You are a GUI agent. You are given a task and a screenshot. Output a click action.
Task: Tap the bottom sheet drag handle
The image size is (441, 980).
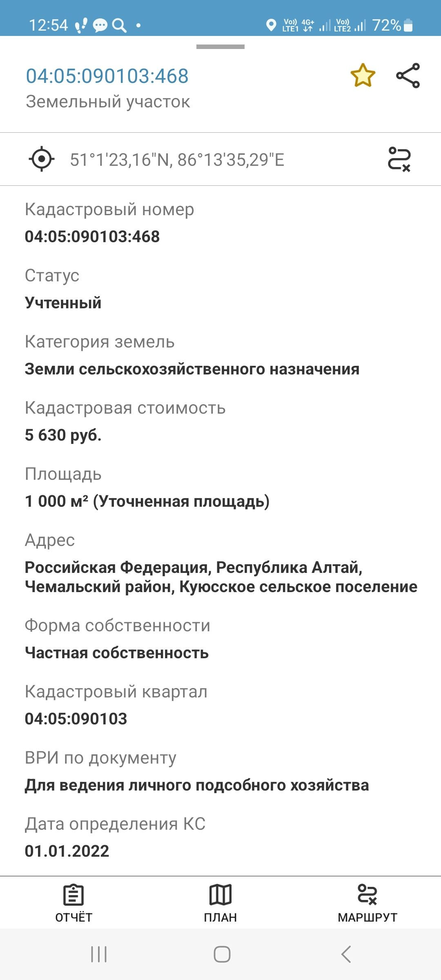220,47
